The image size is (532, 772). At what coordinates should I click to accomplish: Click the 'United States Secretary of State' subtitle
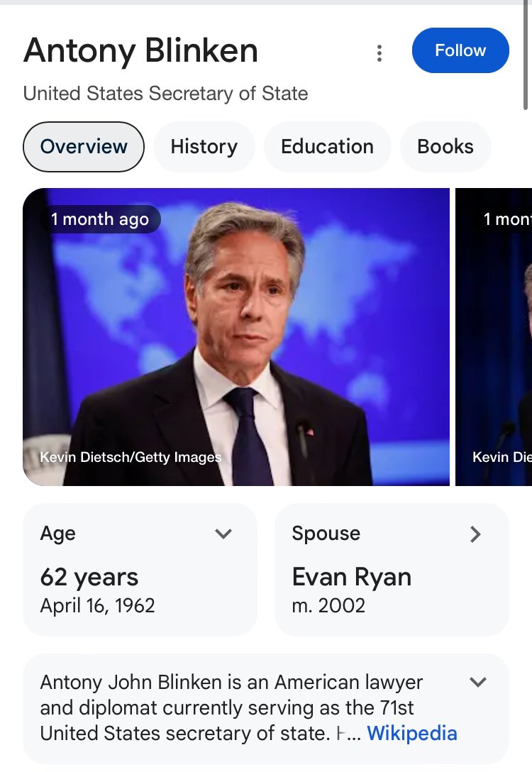pyautogui.click(x=165, y=94)
